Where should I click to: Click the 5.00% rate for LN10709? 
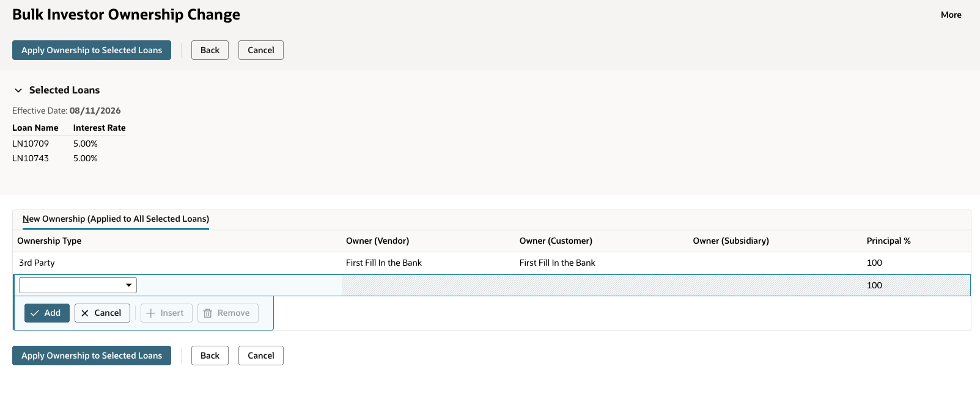86,144
